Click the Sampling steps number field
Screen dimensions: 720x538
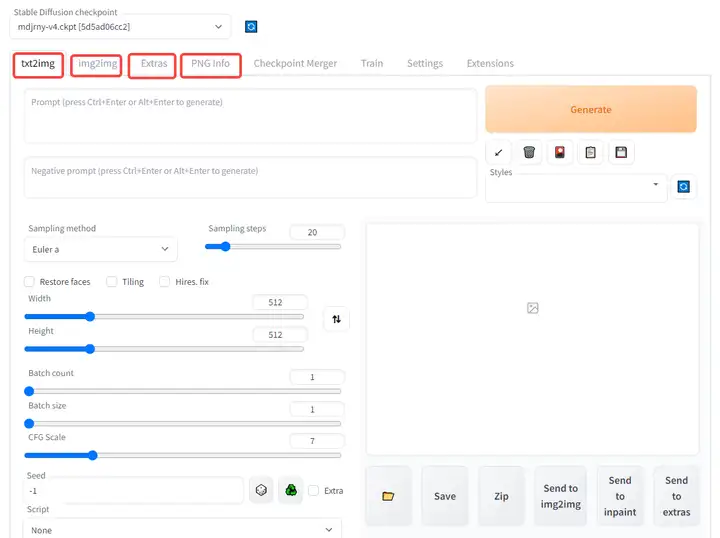317,232
